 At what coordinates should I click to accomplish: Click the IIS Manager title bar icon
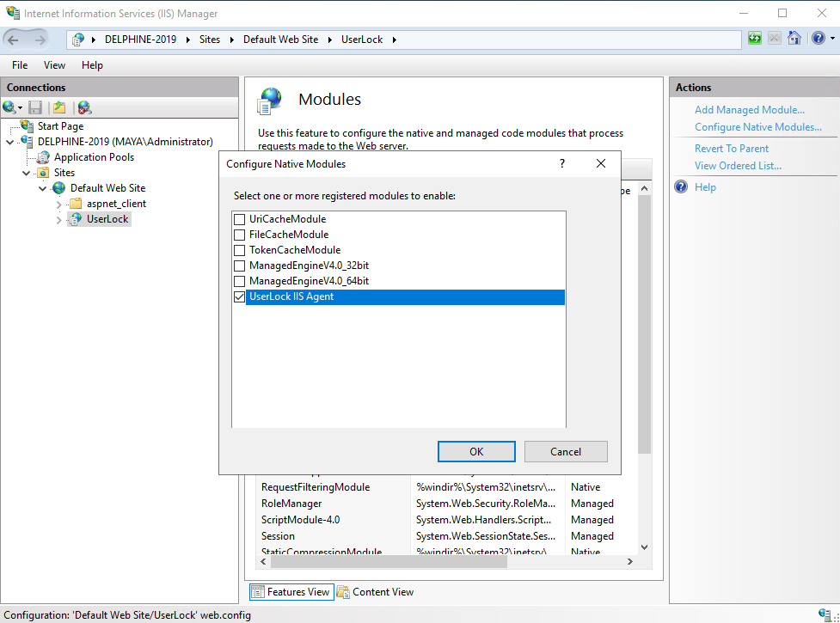click(x=13, y=12)
